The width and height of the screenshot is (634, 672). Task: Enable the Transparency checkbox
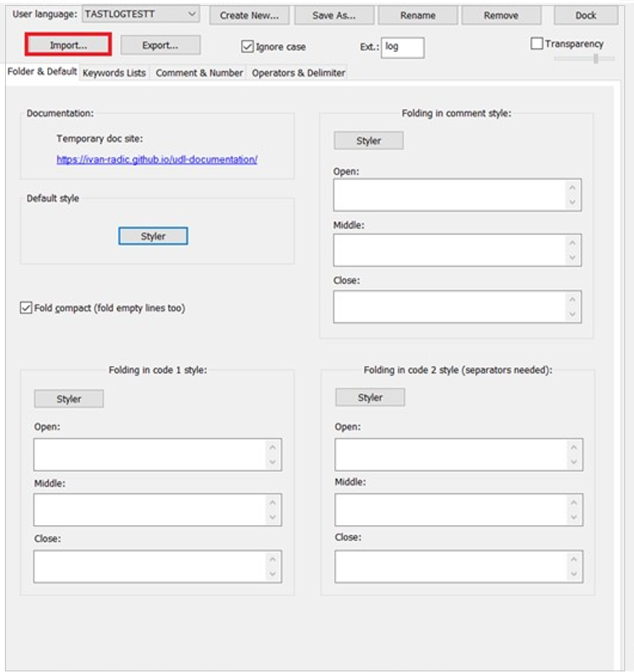(x=537, y=44)
